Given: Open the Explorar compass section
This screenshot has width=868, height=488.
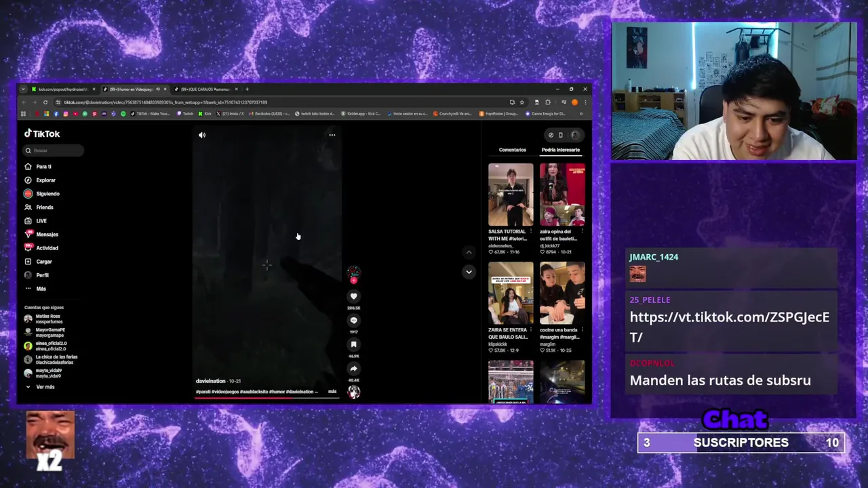Looking at the screenshot, I should tap(40, 180).
